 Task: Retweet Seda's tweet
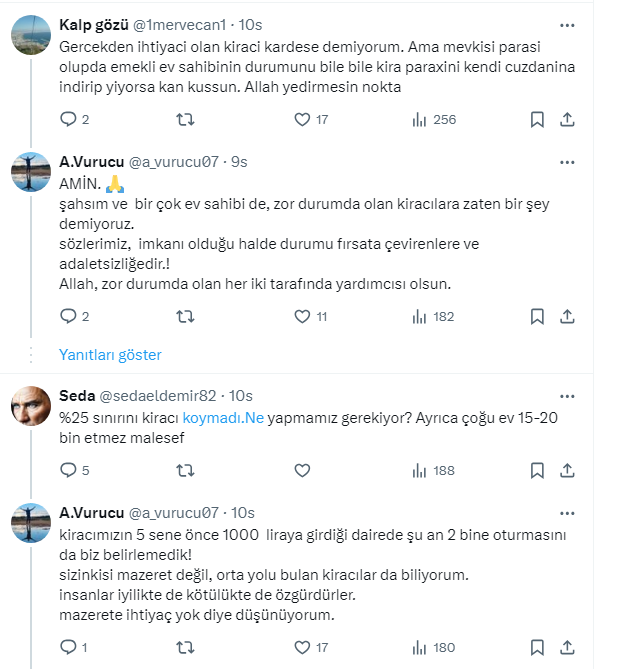coord(185,470)
